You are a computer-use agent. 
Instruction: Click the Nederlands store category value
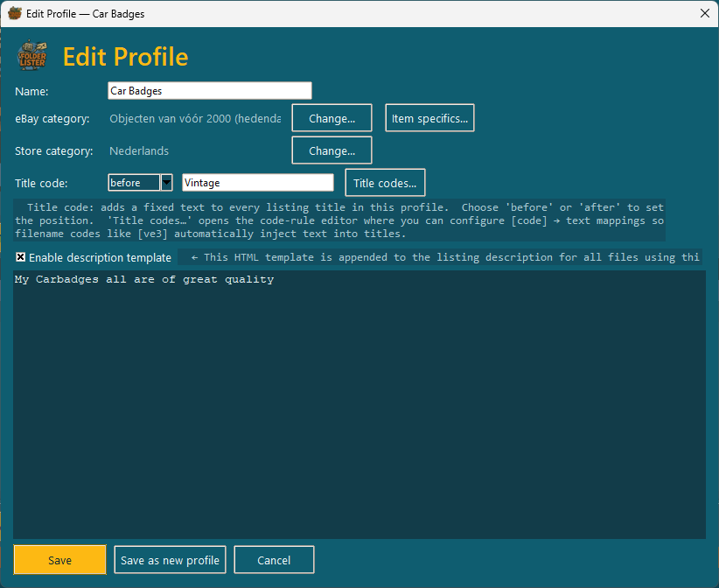[x=139, y=150]
